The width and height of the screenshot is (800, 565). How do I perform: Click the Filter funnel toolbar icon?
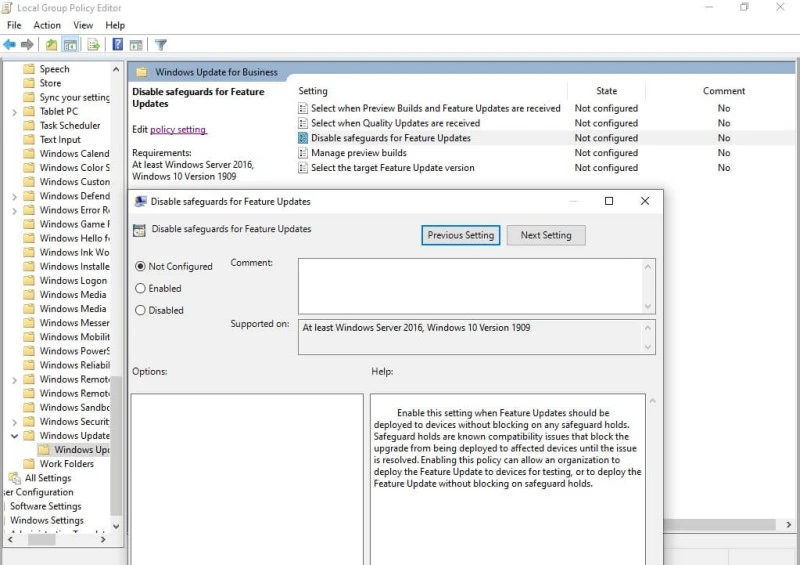(160, 45)
